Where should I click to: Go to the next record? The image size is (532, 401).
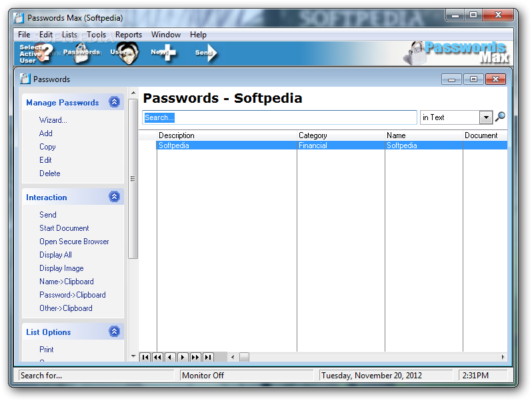(183, 357)
